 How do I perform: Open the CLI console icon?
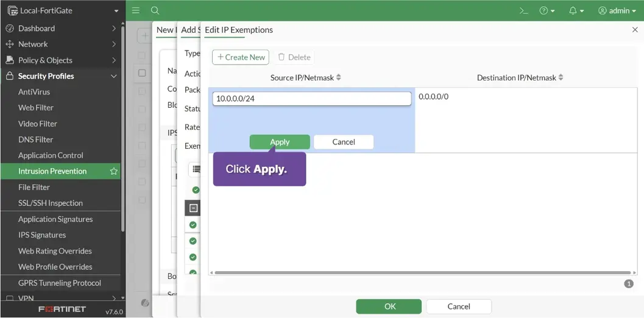(523, 11)
